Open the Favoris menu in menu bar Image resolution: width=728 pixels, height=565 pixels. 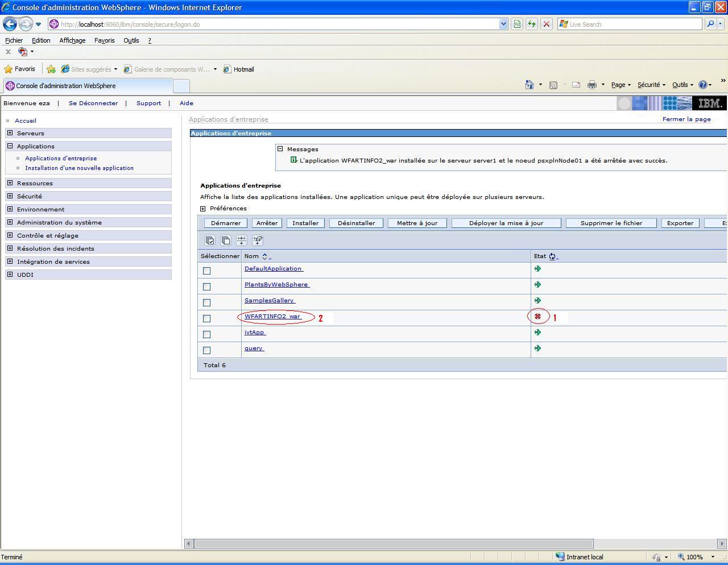click(x=104, y=40)
